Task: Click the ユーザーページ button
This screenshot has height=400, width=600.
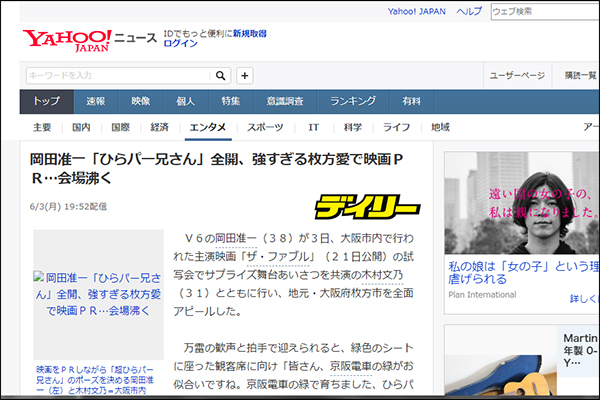Action: [516, 75]
